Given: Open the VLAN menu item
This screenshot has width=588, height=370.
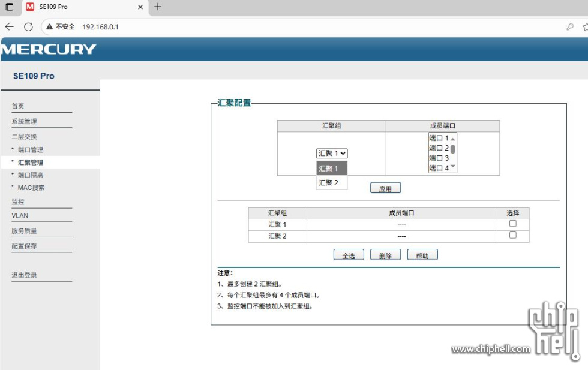Looking at the screenshot, I should (20, 216).
